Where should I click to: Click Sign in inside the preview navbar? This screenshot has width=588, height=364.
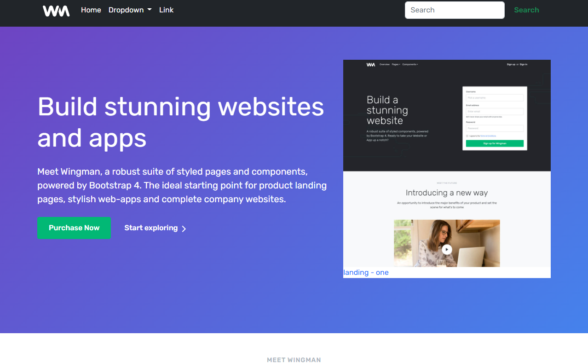coord(523,64)
